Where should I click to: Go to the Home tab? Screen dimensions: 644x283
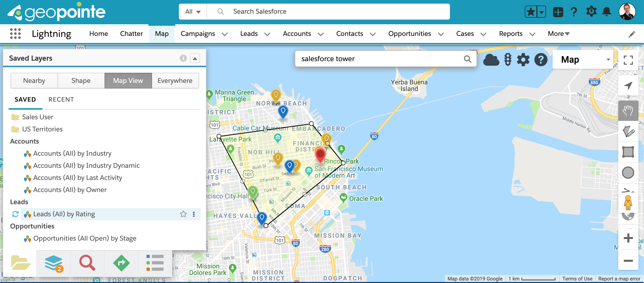[98, 34]
